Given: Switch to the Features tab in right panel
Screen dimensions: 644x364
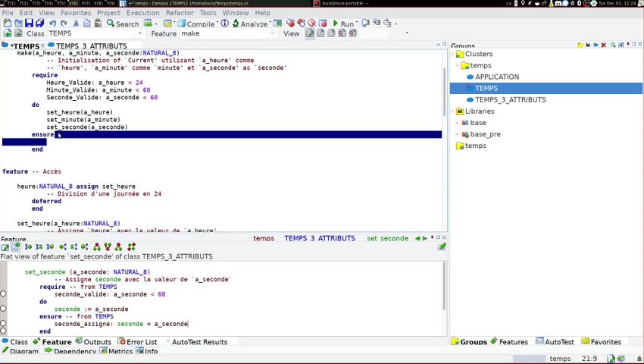Looking at the screenshot, I should pos(509,342).
